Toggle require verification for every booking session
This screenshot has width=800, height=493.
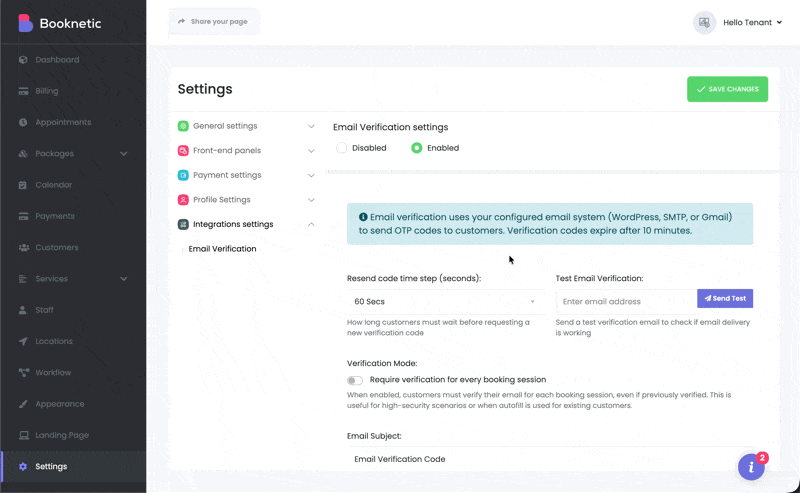pos(355,380)
